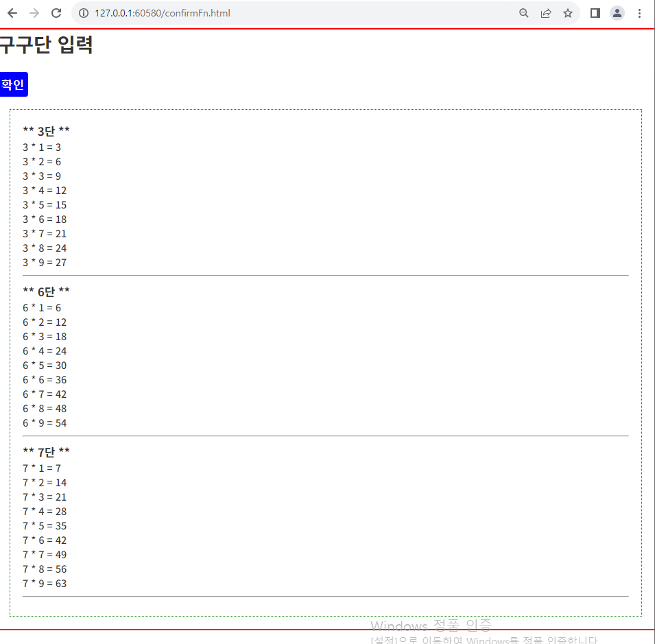655x644 pixels.
Task: View site information icon in address bar
Action: (x=84, y=13)
